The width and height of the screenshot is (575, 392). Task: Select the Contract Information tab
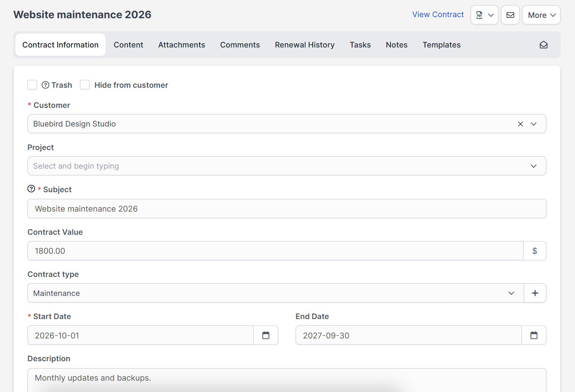point(60,45)
